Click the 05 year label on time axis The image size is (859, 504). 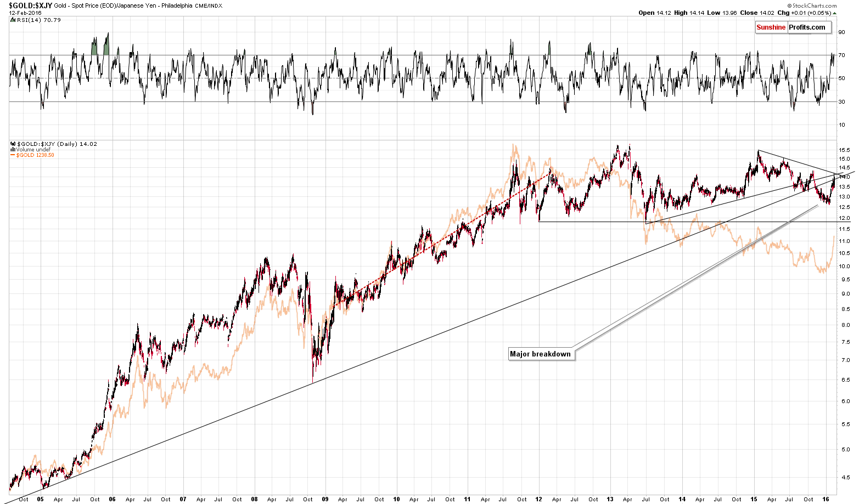(41, 500)
